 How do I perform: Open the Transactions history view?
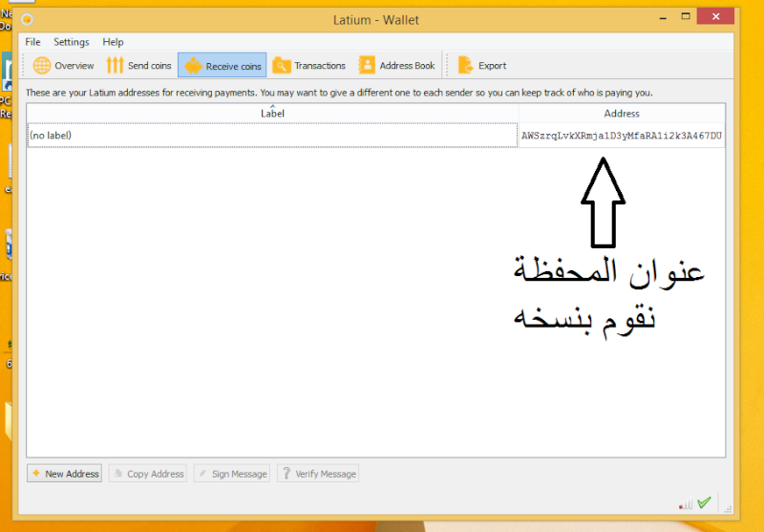[x=309, y=66]
